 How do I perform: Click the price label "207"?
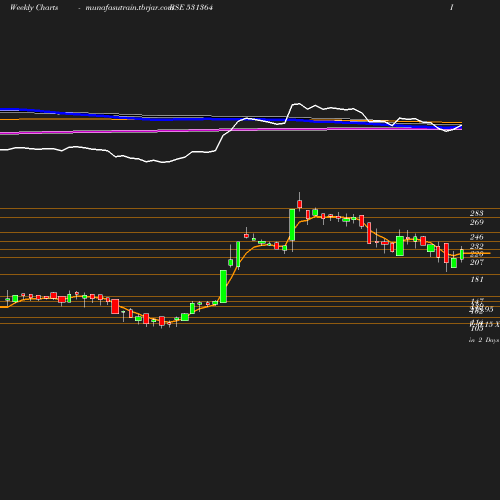(476, 262)
